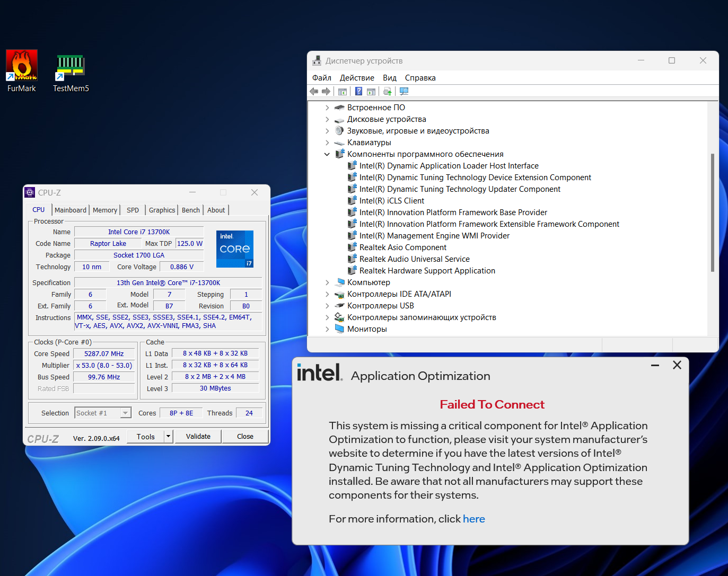The width and height of the screenshot is (728, 576).
Task: Switch to the Graphics tab in CPU-Z
Action: [x=162, y=210]
